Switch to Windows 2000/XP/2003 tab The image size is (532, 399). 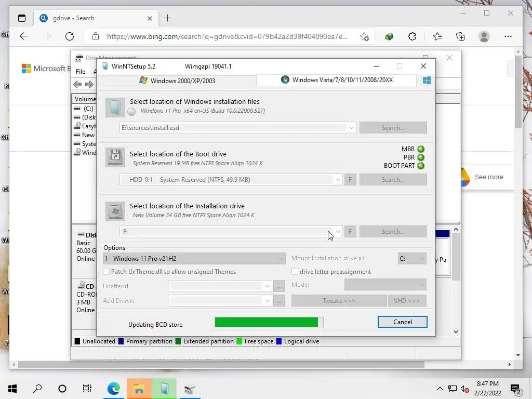[x=177, y=81]
